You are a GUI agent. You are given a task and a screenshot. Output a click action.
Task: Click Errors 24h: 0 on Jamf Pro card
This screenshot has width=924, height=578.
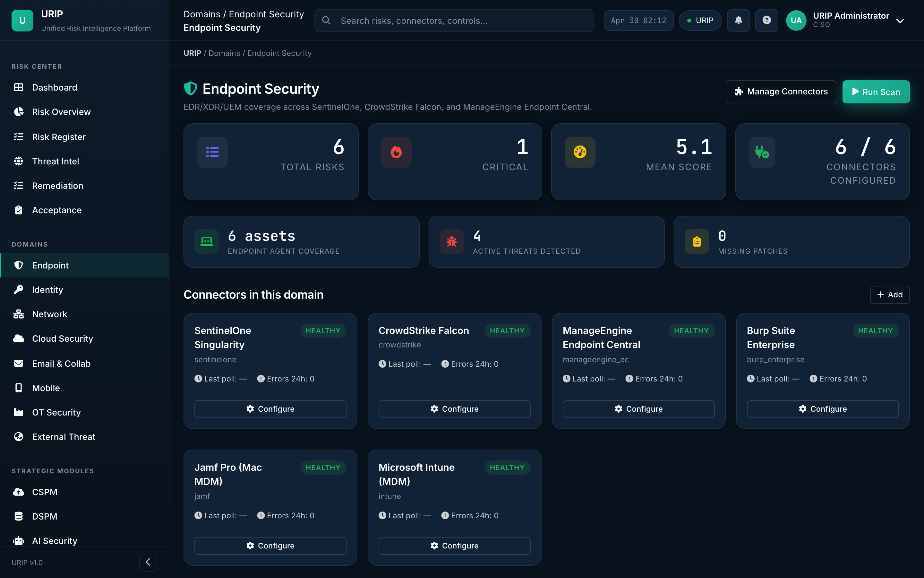pos(286,515)
